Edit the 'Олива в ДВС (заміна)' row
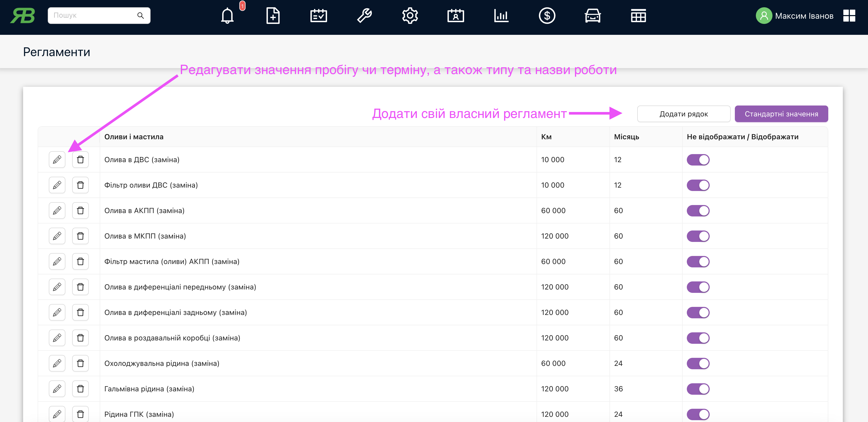This screenshot has height=422, width=868. (57, 160)
